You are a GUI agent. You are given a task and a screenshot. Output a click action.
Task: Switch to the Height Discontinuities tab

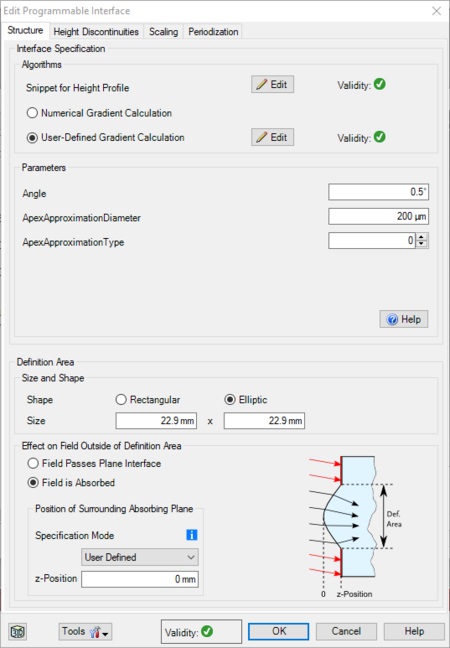point(96,32)
